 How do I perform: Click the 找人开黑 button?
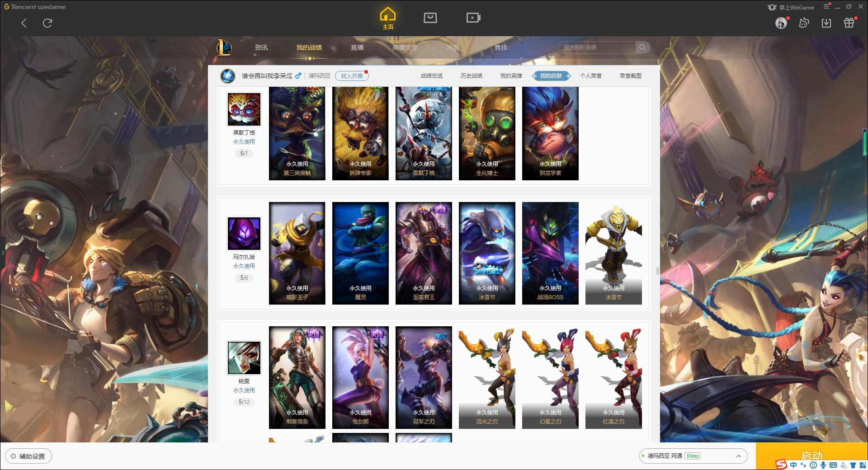click(352, 76)
